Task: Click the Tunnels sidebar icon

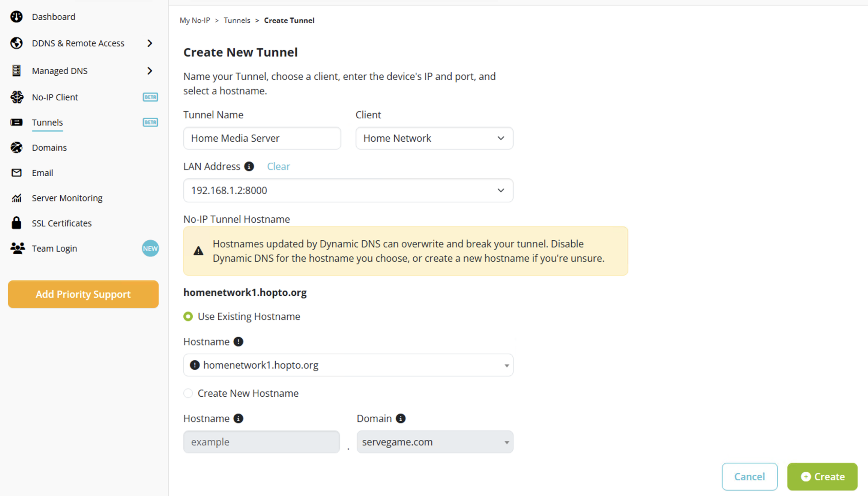Action: pyautogui.click(x=16, y=122)
